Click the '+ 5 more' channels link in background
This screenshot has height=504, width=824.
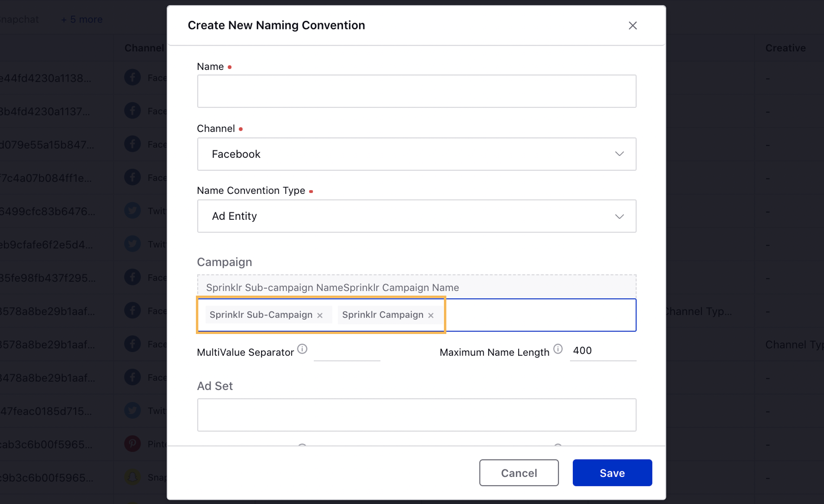point(82,19)
